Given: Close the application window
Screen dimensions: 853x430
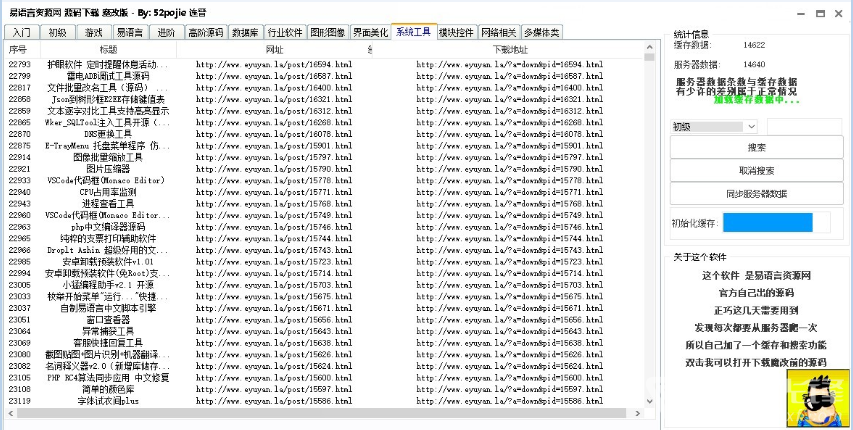Looking at the screenshot, I should coord(838,14).
